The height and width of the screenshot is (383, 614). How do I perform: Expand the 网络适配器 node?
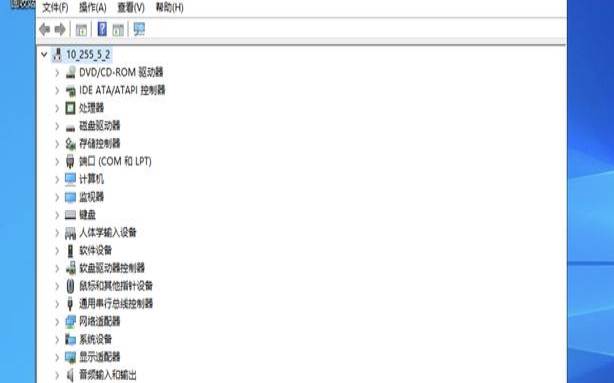57,322
